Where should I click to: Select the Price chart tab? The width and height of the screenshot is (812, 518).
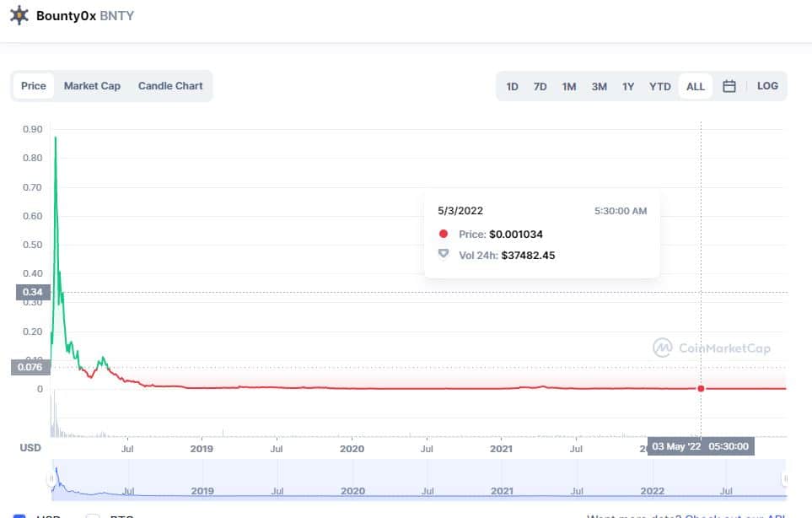pyautogui.click(x=34, y=86)
